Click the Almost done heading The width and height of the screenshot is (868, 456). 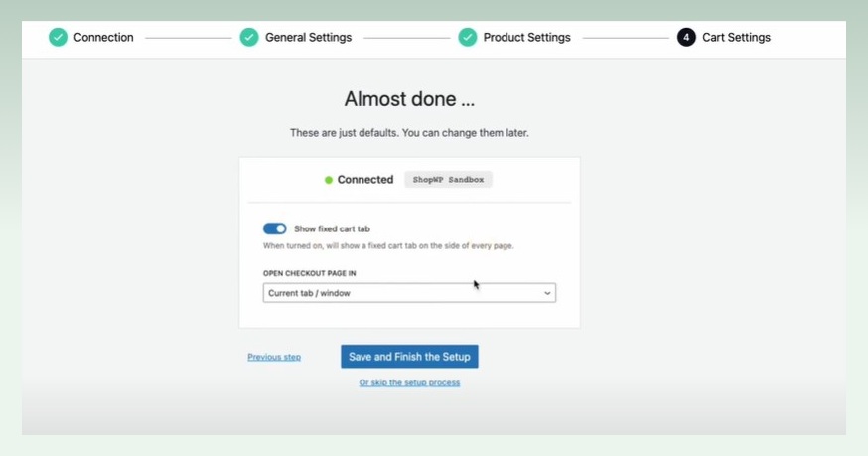409,99
